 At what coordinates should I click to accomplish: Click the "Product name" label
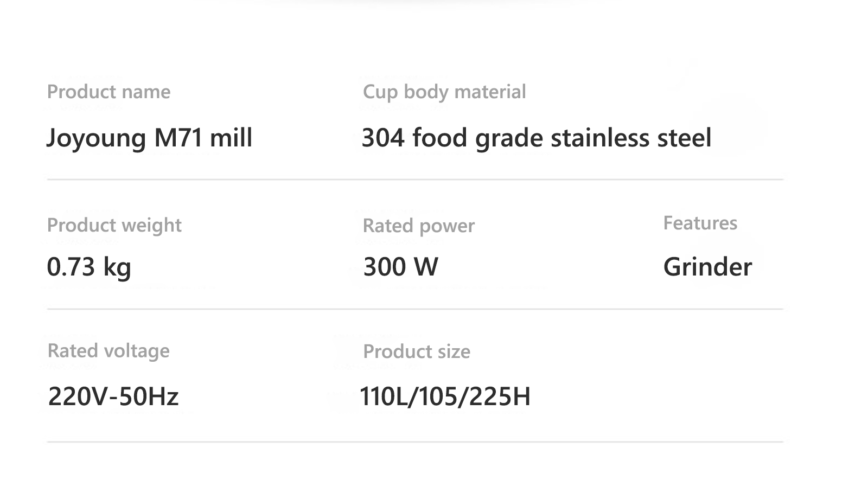108,92
